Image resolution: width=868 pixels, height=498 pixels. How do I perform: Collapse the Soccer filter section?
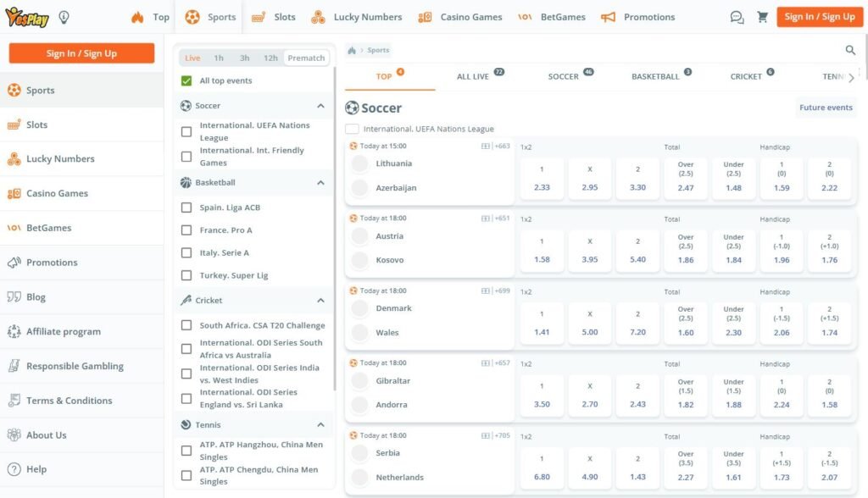pyautogui.click(x=320, y=106)
